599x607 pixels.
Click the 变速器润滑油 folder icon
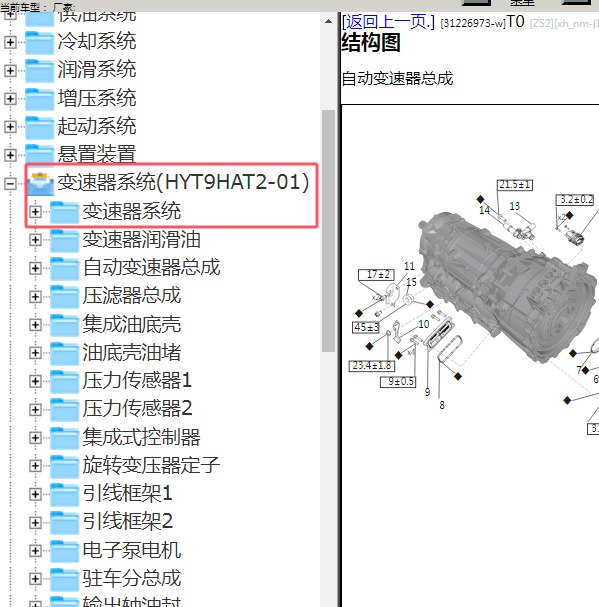[64, 240]
